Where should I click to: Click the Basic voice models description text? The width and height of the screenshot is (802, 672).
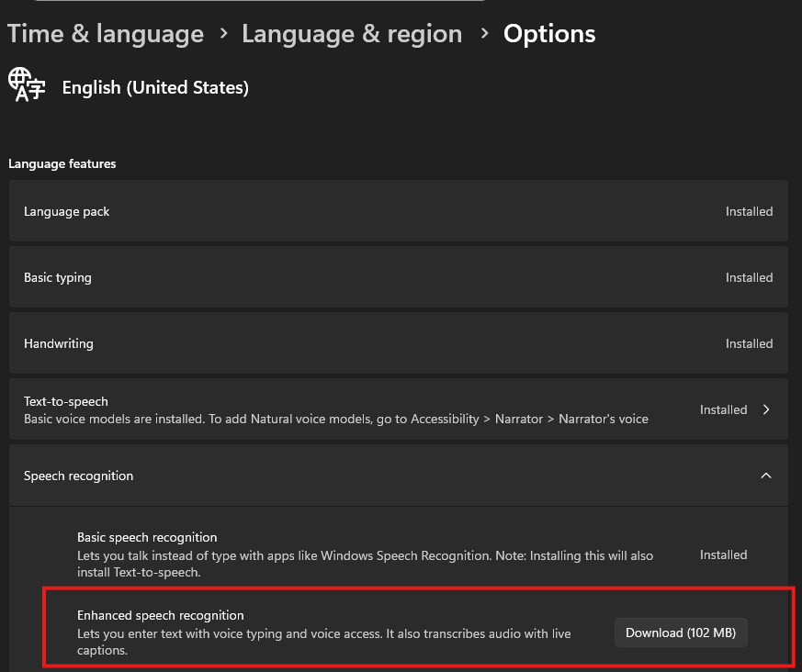tap(336, 419)
